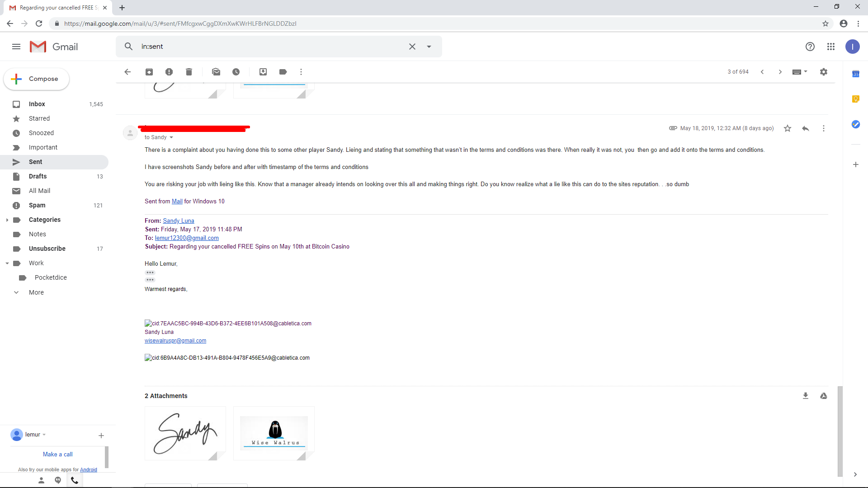Open Wise Walrus attachment thumbnail
The width and height of the screenshot is (868, 488).
[x=274, y=433]
